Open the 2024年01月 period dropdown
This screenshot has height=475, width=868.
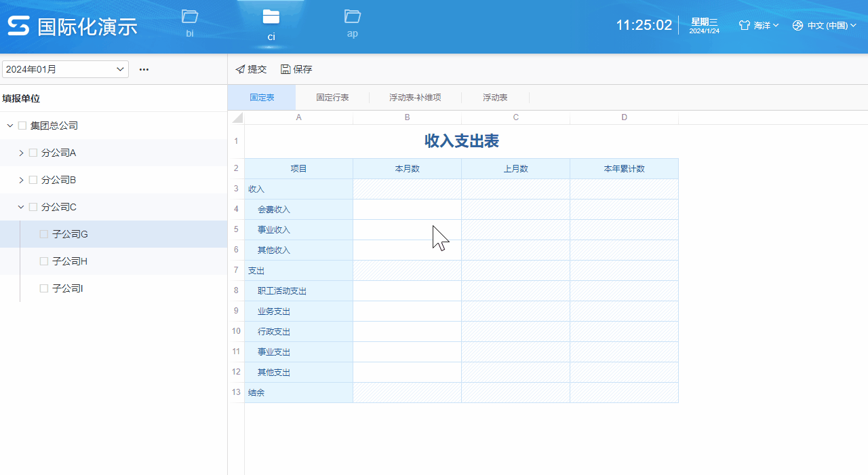point(65,69)
